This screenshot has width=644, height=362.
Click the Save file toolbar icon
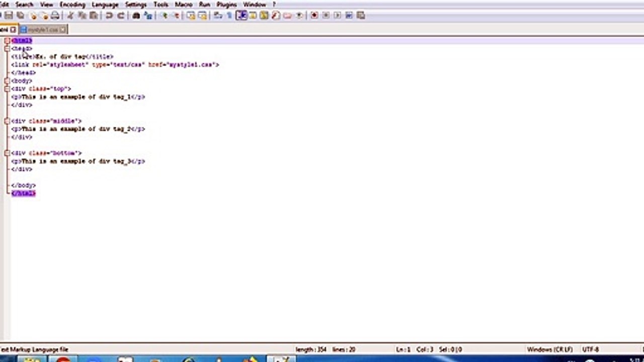coord(9,16)
